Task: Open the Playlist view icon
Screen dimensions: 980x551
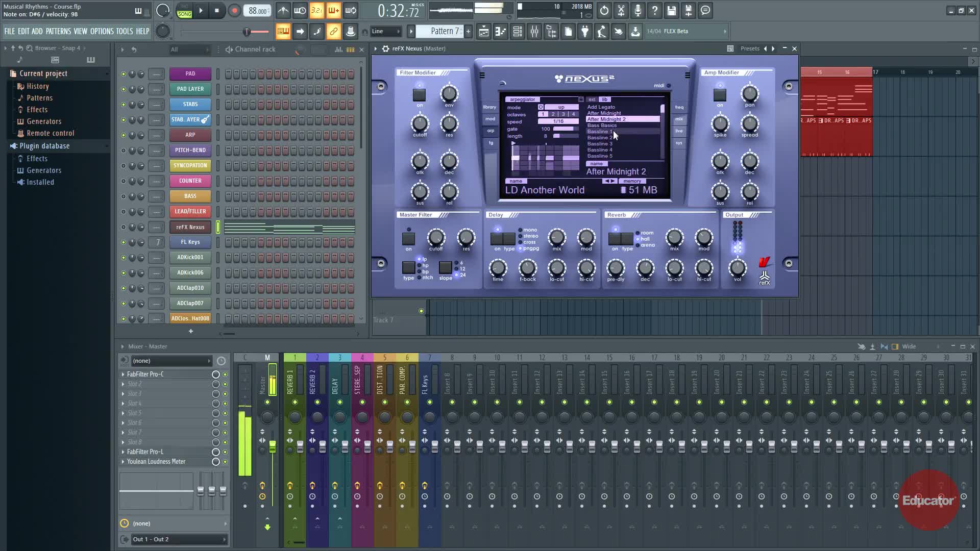Action: (483, 32)
